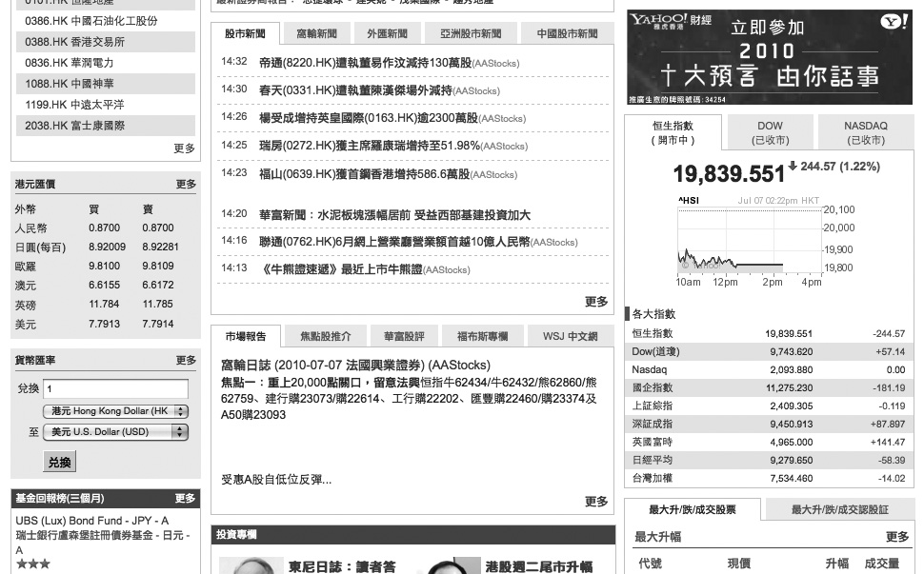This screenshot has width=924, height=574.
Task: Click 更多 in the 基金回報榜 header
Action: click(185, 499)
